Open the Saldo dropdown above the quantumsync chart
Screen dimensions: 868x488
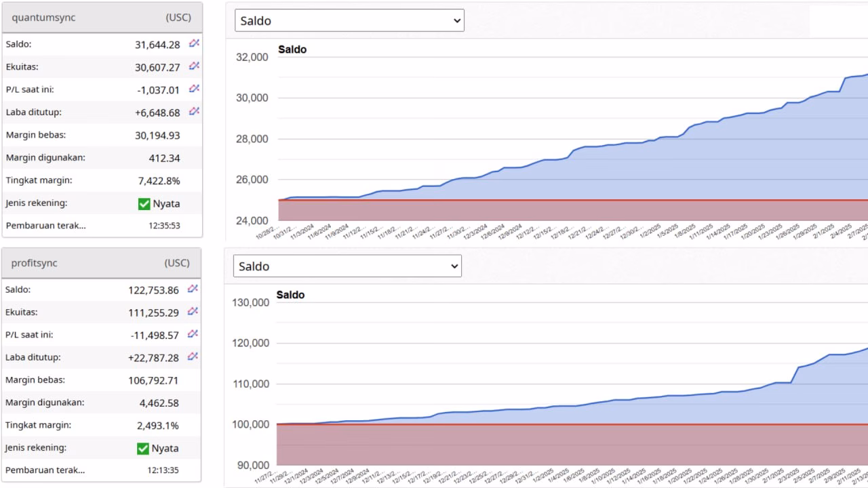349,20
